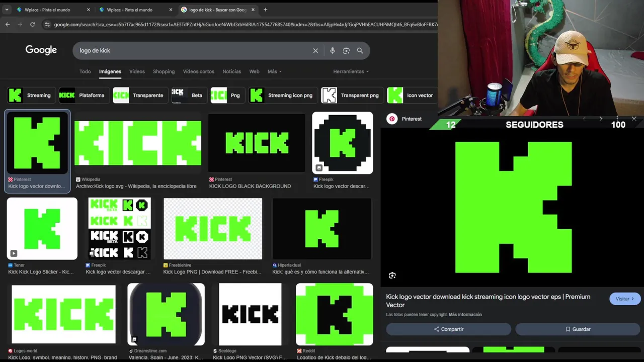Viewport: 644px width, 362px height.
Task: Open the Herramientas dropdown
Action: click(351, 71)
